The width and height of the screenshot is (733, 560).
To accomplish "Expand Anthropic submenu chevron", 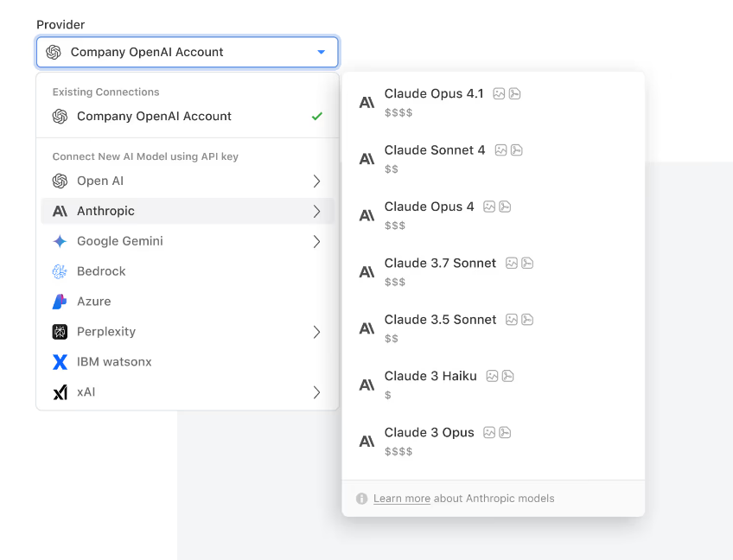I will coord(316,211).
